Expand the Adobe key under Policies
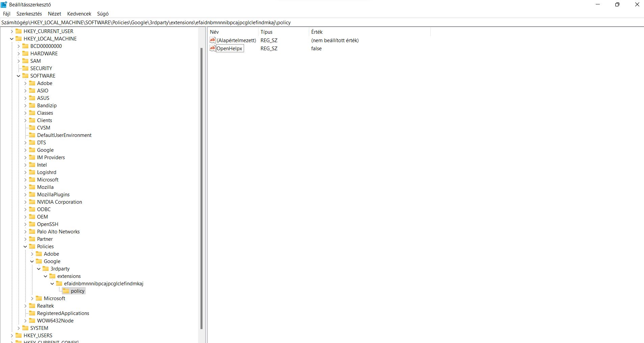The width and height of the screenshot is (644, 343). 32,254
